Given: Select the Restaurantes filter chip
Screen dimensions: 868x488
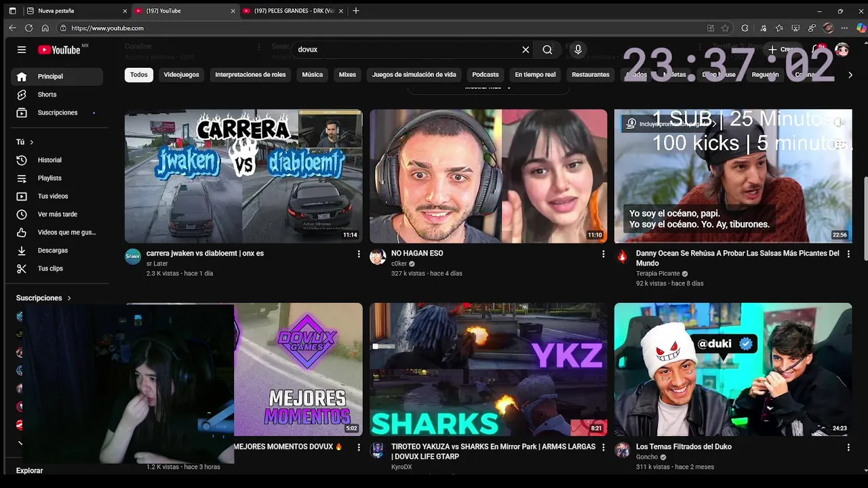Looking at the screenshot, I should pos(591,75).
